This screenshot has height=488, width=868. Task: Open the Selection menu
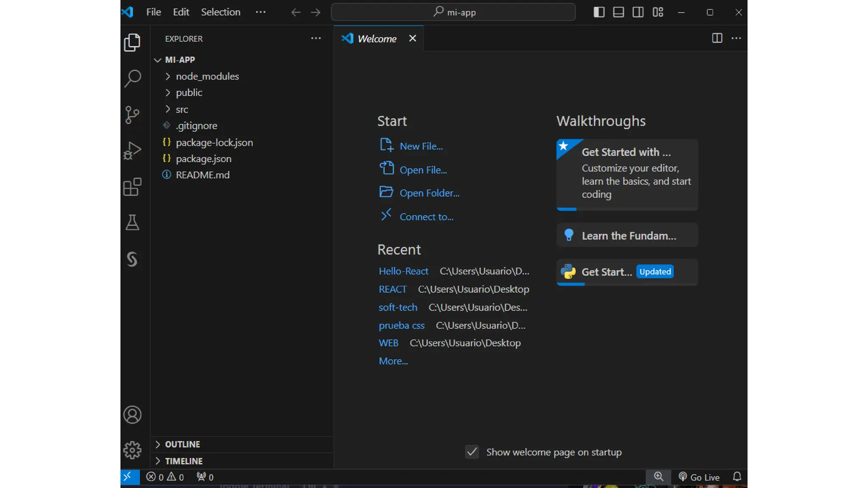tap(220, 12)
